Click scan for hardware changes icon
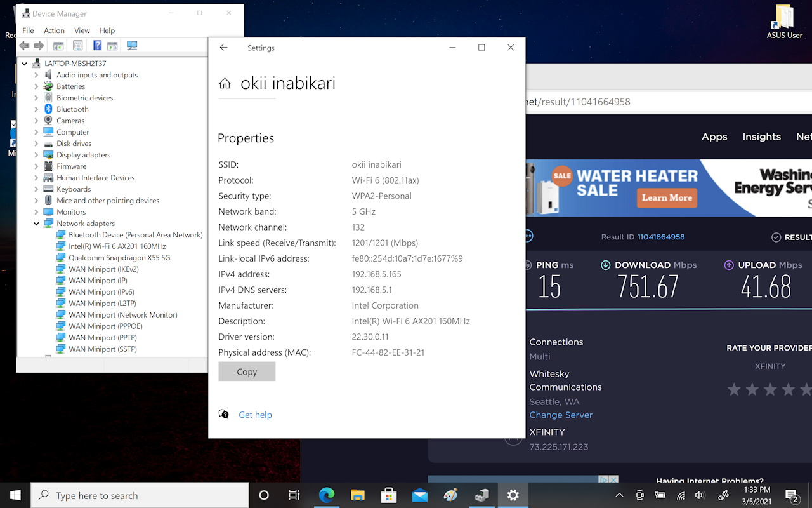Screen dimensions: 812x508 (132, 46)
